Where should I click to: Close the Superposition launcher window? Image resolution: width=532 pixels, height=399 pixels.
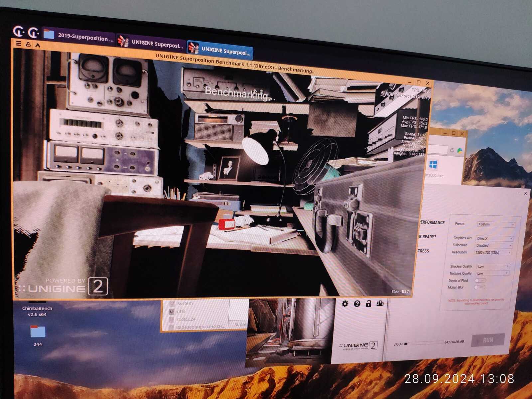point(526,193)
